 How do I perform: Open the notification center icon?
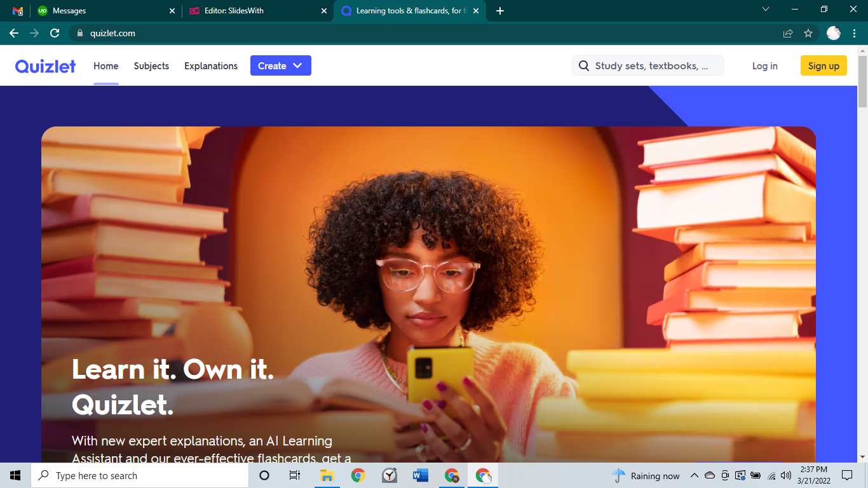click(x=846, y=475)
